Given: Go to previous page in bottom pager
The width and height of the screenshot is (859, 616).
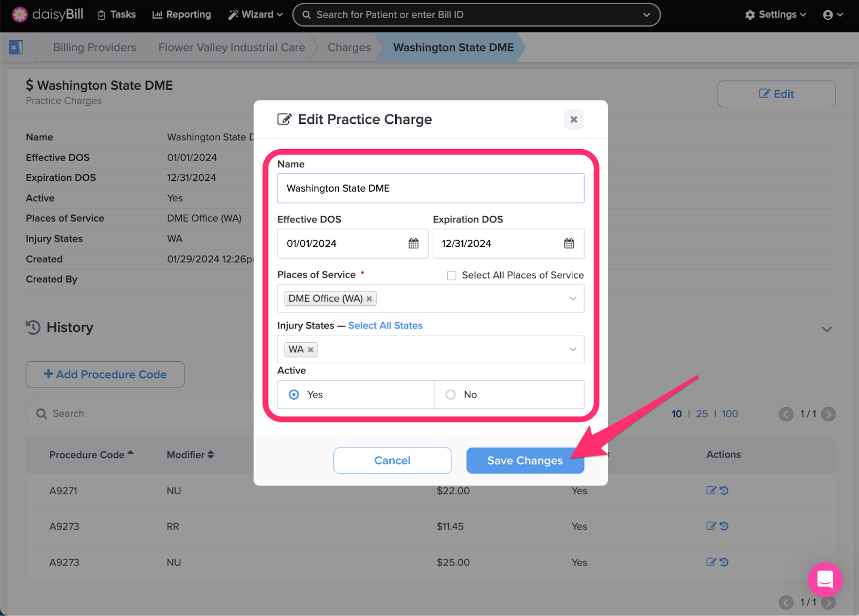Looking at the screenshot, I should click(x=786, y=603).
